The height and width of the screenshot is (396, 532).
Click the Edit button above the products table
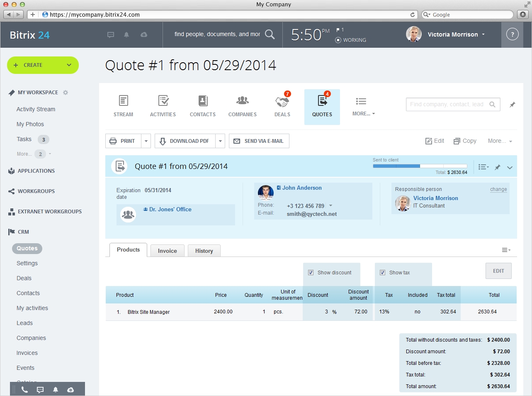point(498,271)
